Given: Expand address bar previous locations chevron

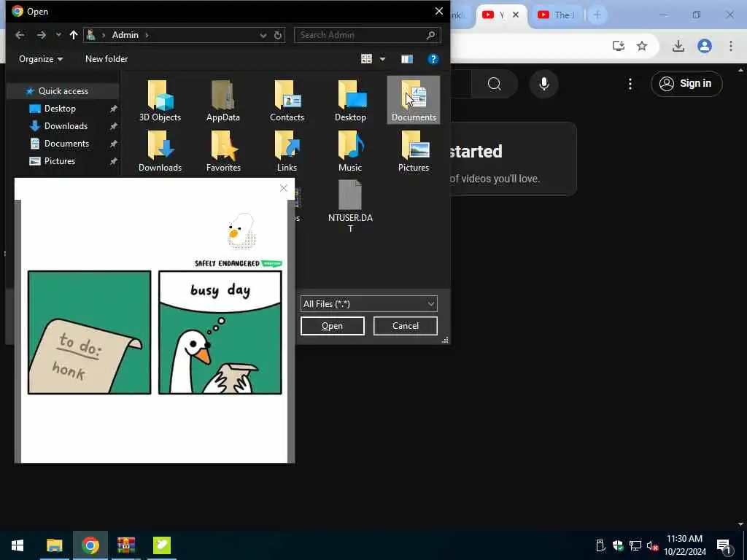Looking at the screenshot, I should [x=263, y=35].
